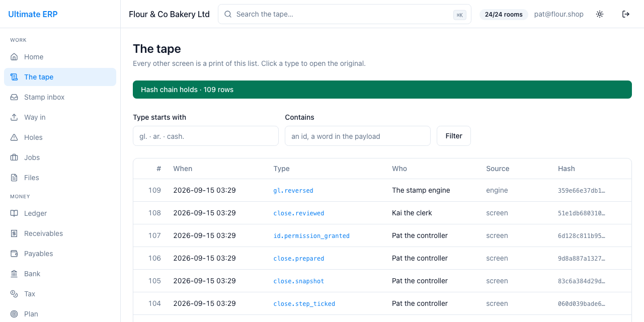Click The stamp engine cell
This screenshot has width=644, height=322.
(x=421, y=190)
